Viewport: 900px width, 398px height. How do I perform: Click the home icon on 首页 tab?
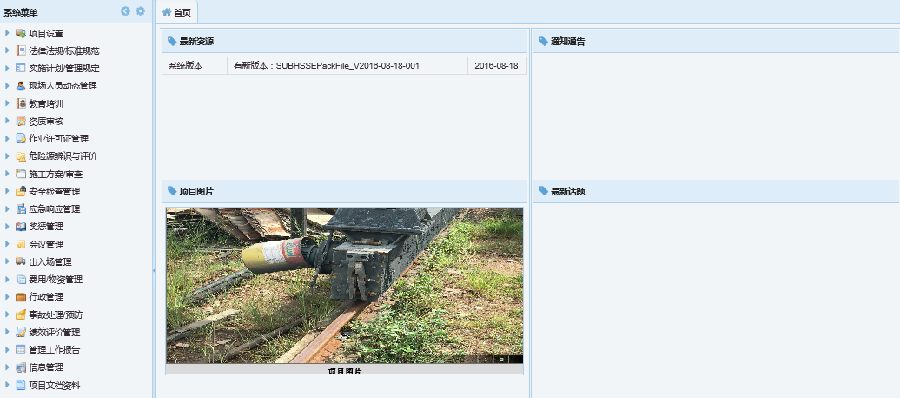tap(167, 12)
